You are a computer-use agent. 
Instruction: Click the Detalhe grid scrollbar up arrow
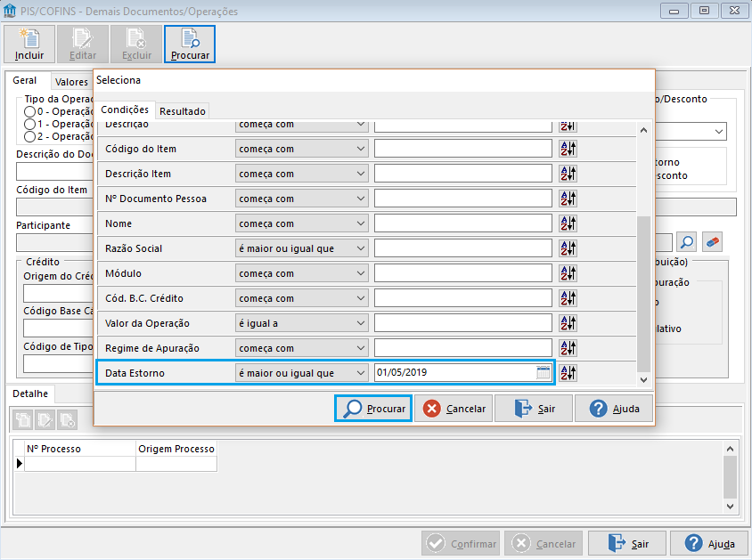(x=730, y=449)
